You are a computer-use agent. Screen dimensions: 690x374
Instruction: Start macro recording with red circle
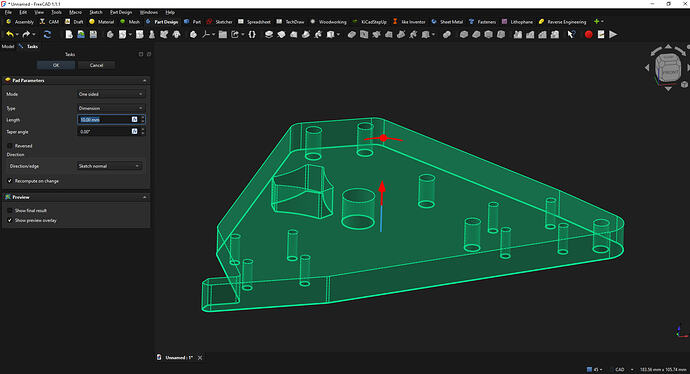pyautogui.click(x=588, y=34)
